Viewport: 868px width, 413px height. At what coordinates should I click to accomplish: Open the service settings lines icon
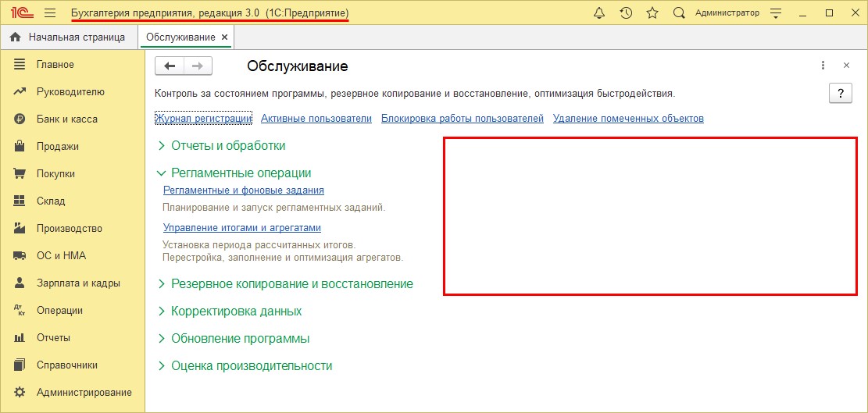pyautogui.click(x=775, y=13)
